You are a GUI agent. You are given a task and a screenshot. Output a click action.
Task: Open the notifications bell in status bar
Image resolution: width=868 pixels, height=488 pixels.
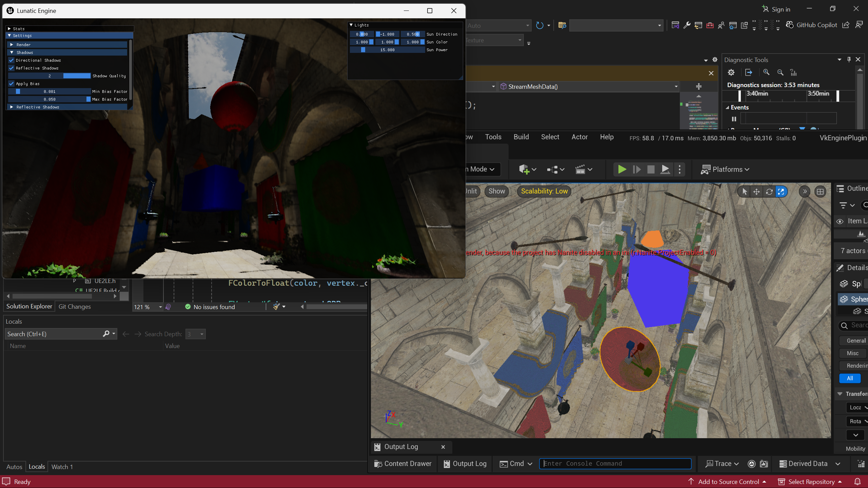[x=857, y=482]
